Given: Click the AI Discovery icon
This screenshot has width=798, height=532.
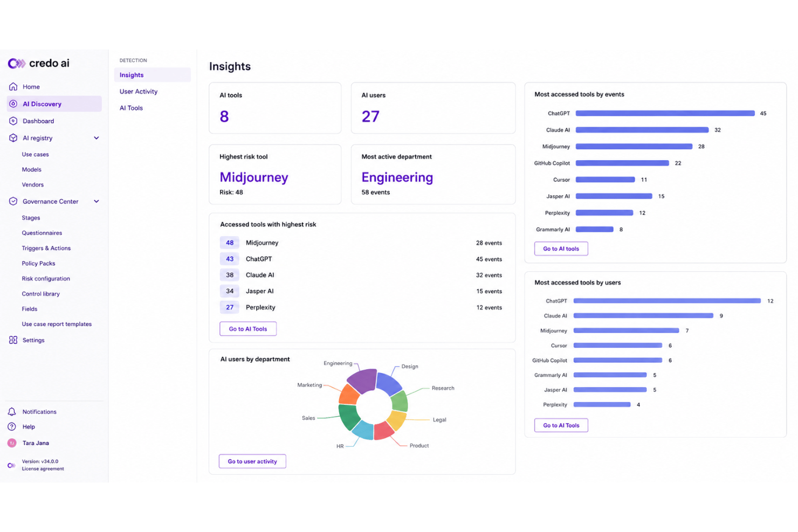Looking at the screenshot, I should pos(13,104).
